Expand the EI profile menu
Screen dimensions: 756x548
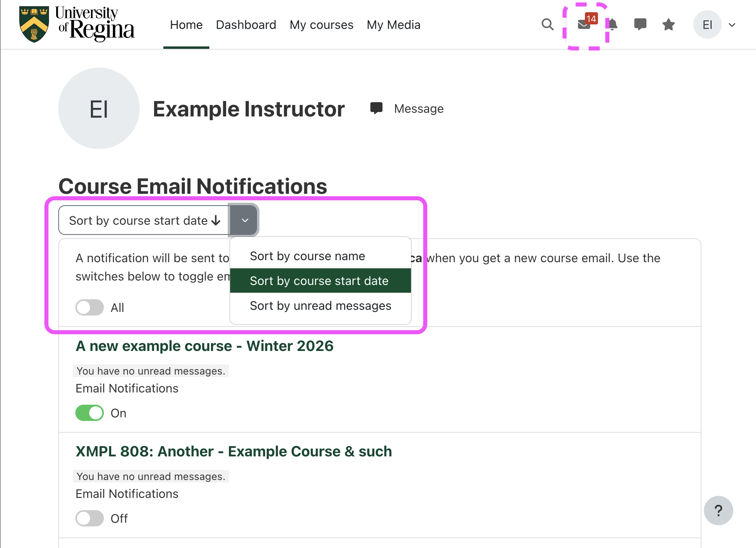[x=732, y=24]
